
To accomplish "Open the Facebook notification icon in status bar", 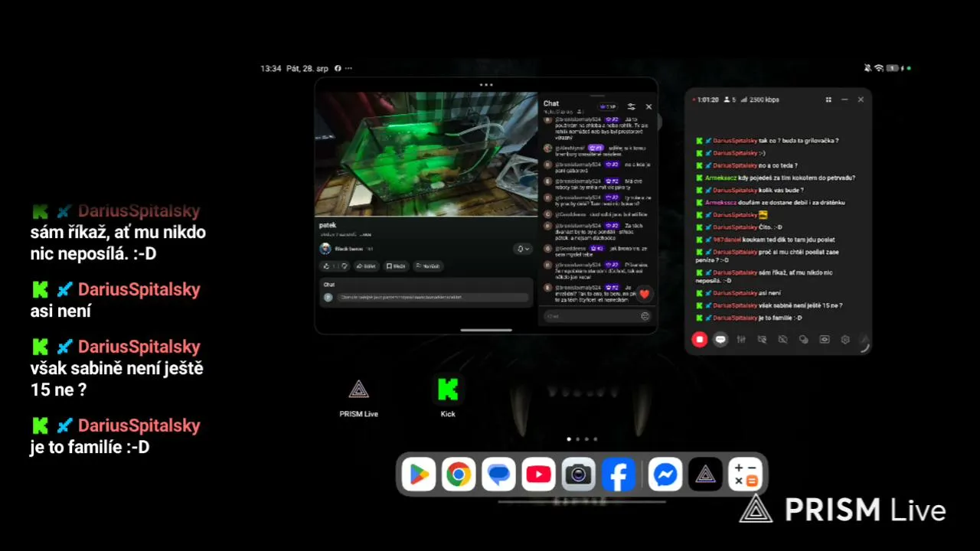I will click(x=338, y=68).
